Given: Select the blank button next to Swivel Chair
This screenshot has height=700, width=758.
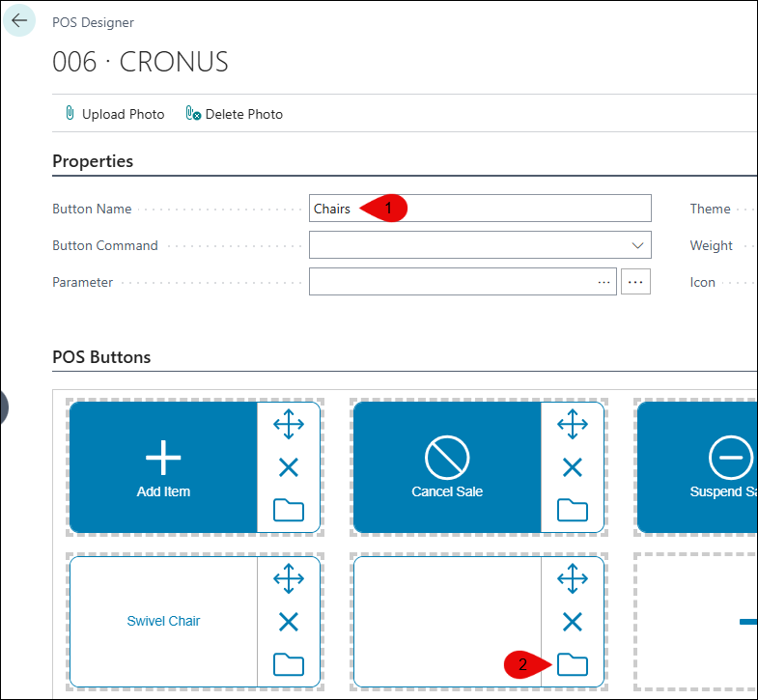Looking at the screenshot, I should [447, 622].
